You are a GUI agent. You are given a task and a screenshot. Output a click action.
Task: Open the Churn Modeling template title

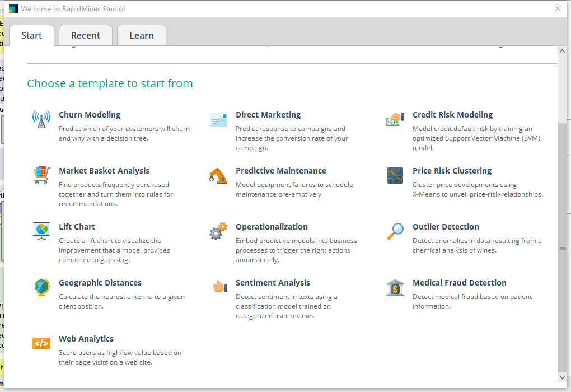(90, 115)
